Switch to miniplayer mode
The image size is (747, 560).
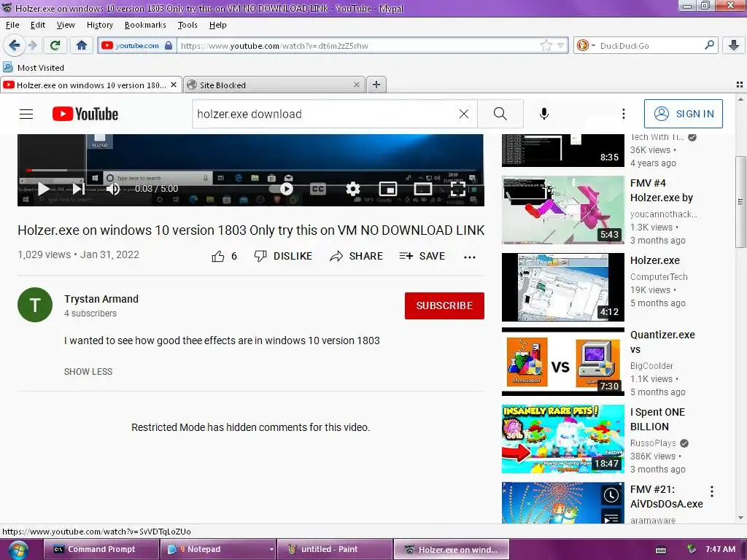coord(388,189)
